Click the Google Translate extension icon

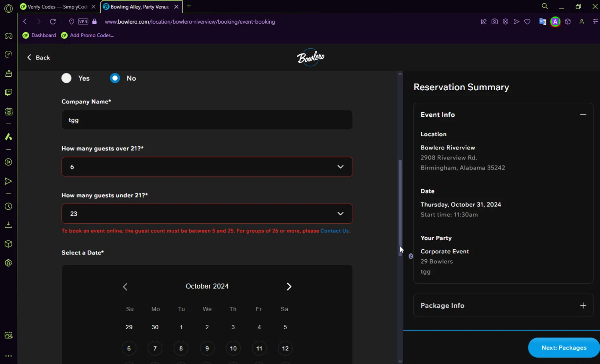542,22
